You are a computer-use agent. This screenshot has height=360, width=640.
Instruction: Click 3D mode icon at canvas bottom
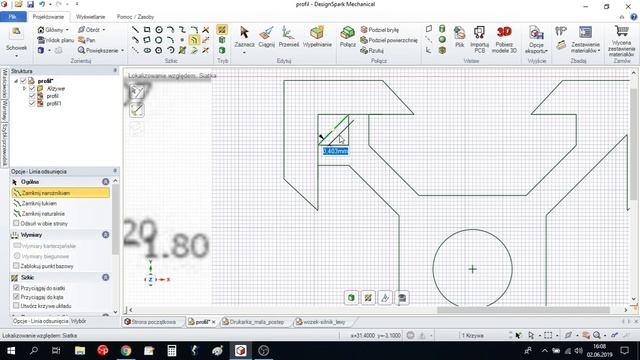[x=351, y=298]
